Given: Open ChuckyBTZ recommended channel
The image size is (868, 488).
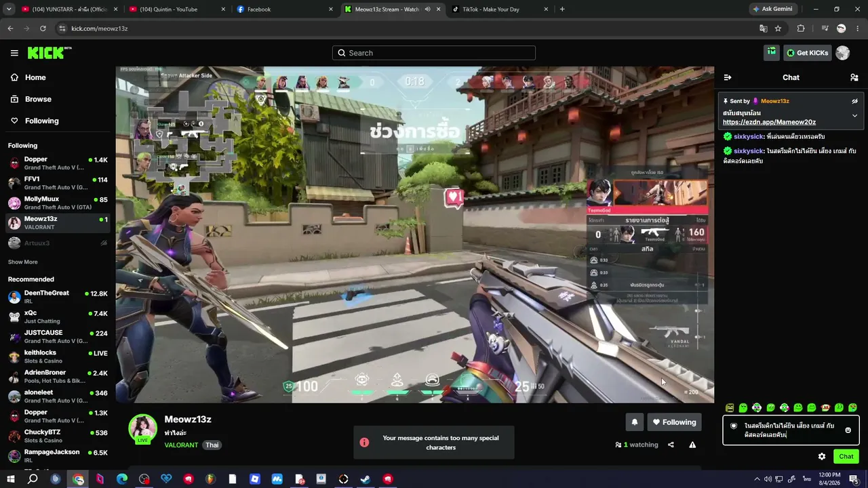Looking at the screenshot, I should click(58, 436).
